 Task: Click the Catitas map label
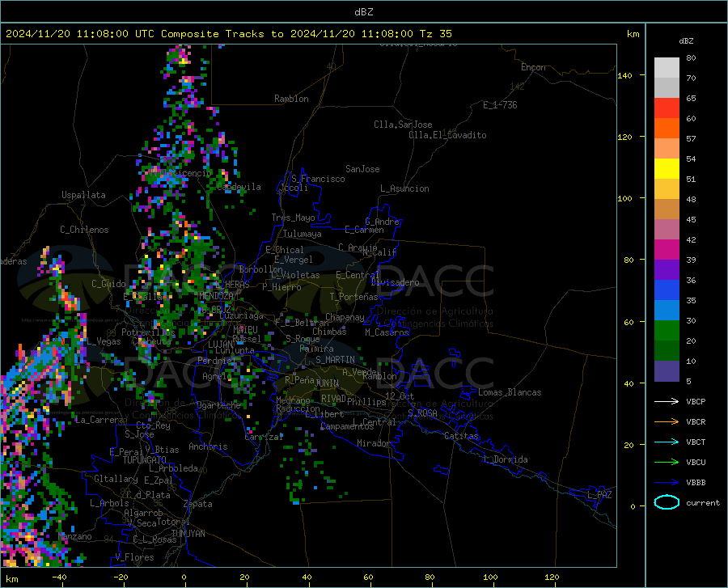[461, 436]
